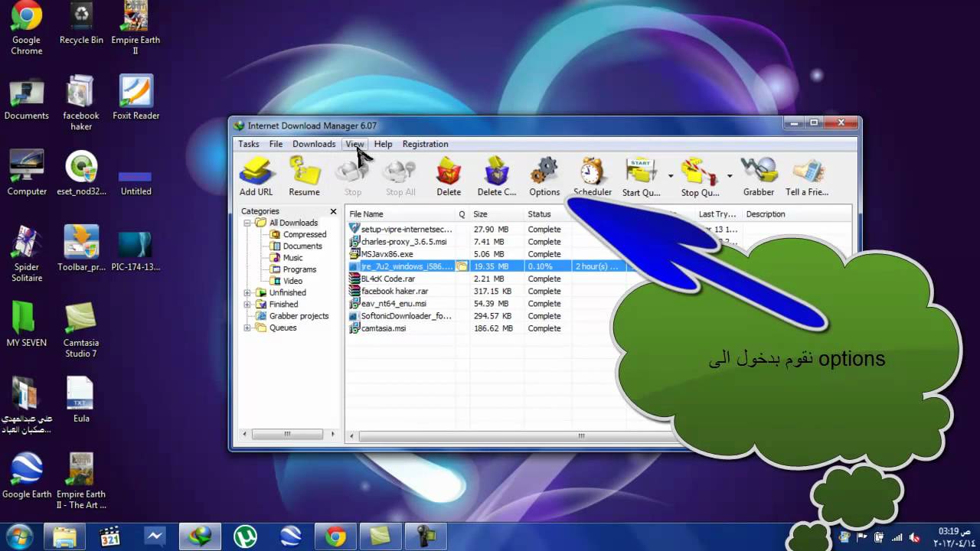Open Spider Solitaire desktop icon
This screenshot has width=980, height=551.
point(27,253)
